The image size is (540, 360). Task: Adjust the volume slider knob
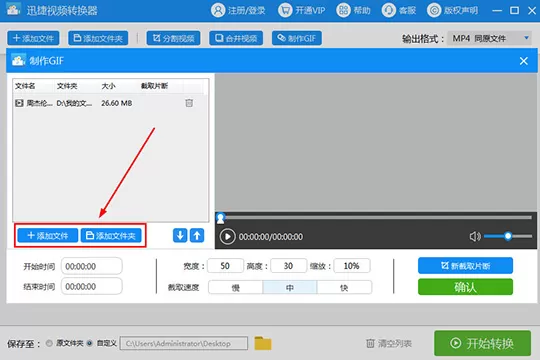pyautogui.click(x=508, y=236)
